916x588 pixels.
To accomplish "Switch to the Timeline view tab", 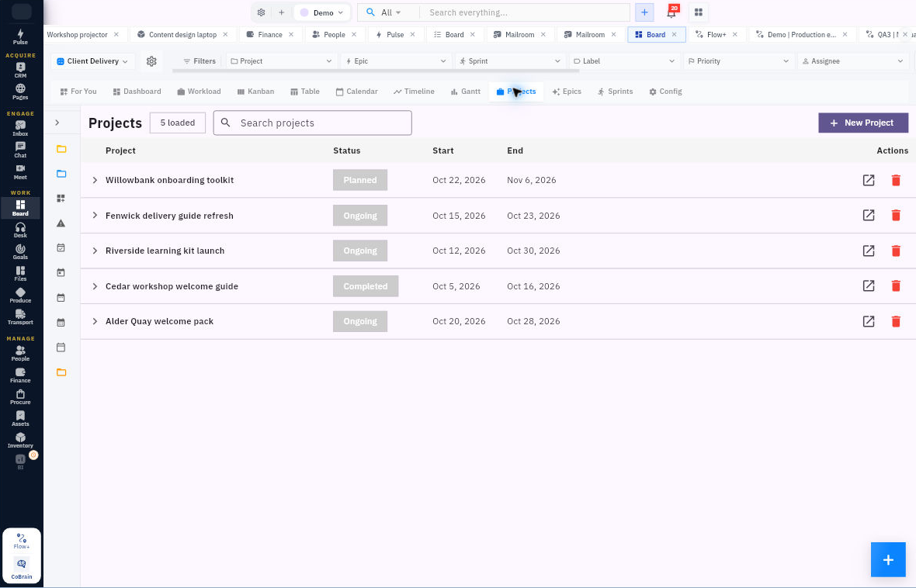I will 414,91.
